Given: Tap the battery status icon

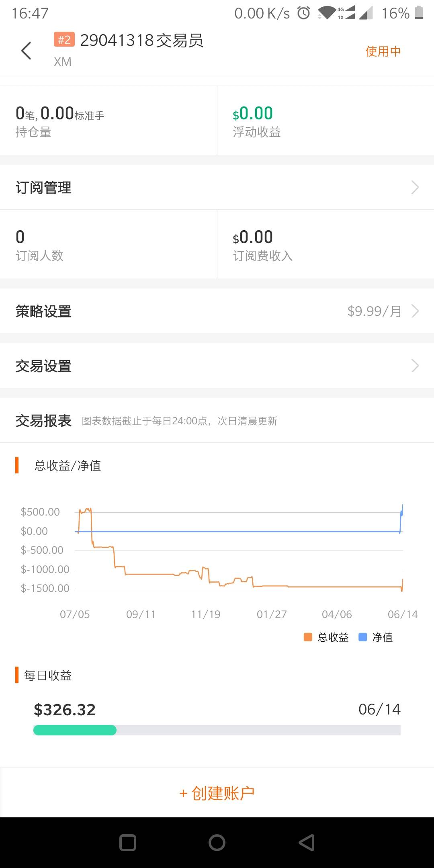Looking at the screenshot, I should 419,12.
